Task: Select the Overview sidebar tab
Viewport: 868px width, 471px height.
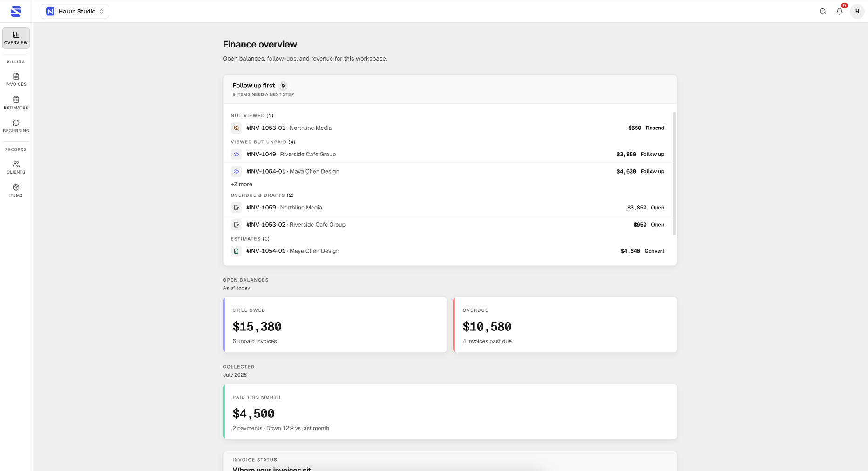Action: [16, 38]
